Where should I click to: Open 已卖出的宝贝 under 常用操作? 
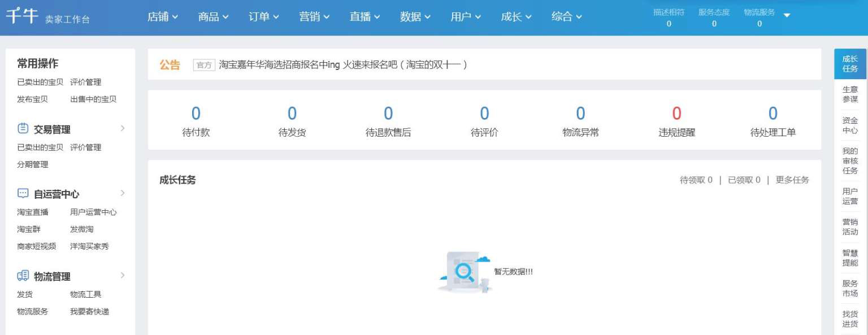(x=40, y=82)
